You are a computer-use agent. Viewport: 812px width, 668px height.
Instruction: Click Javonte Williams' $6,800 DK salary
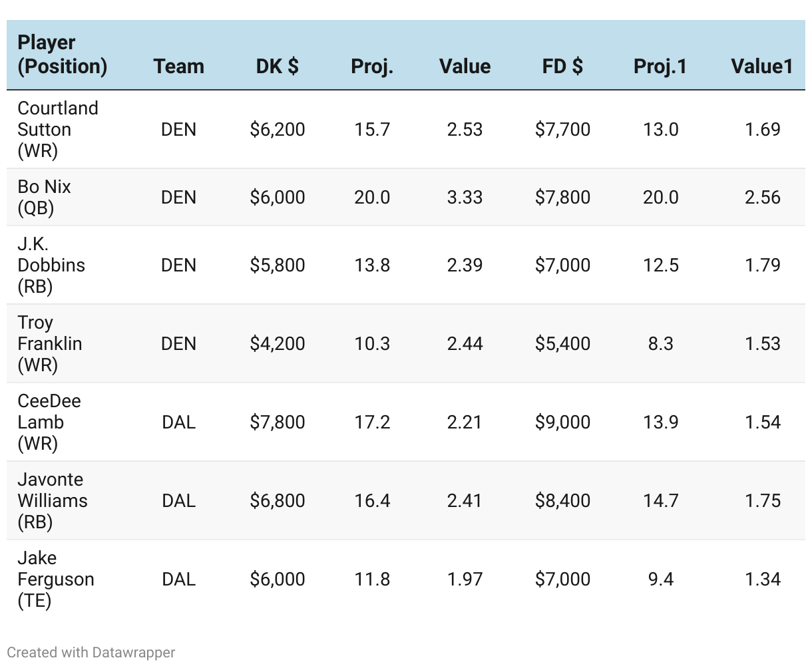coord(277,500)
